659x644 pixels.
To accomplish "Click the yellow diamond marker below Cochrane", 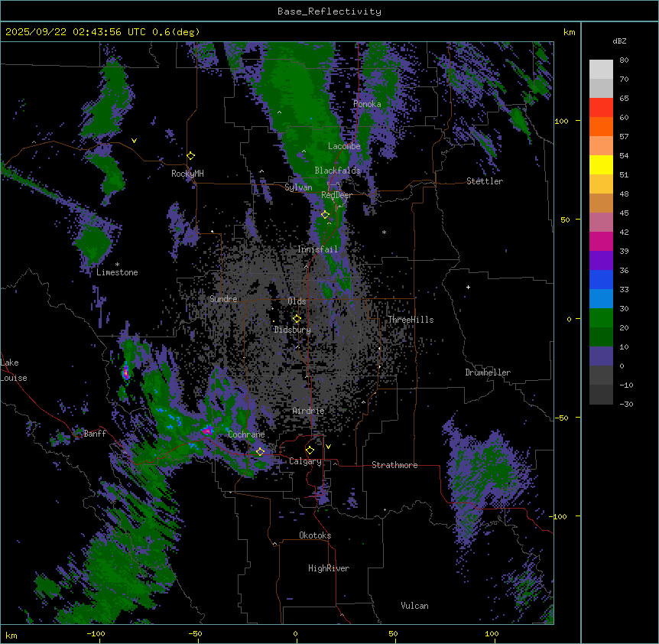I will coord(260,451).
